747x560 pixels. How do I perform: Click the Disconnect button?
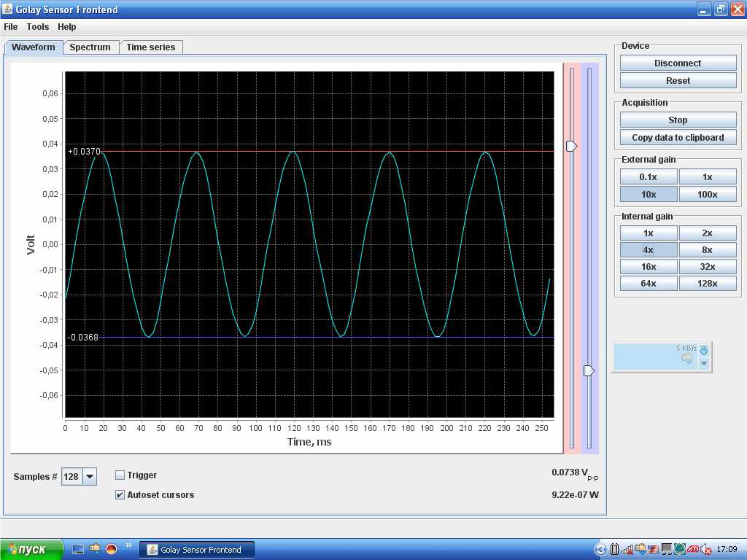[x=678, y=63]
